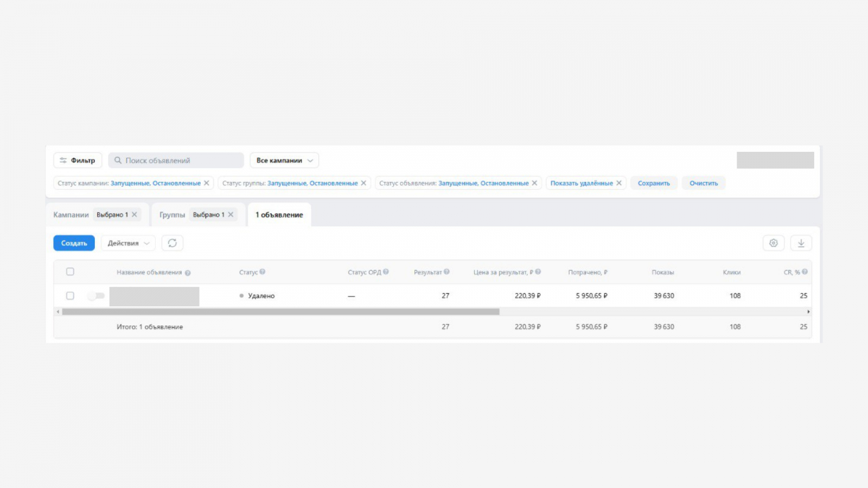This screenshot has height=488, width=868.
Task: Click the Показать удалённые filter label
Action: click(582, 183)
